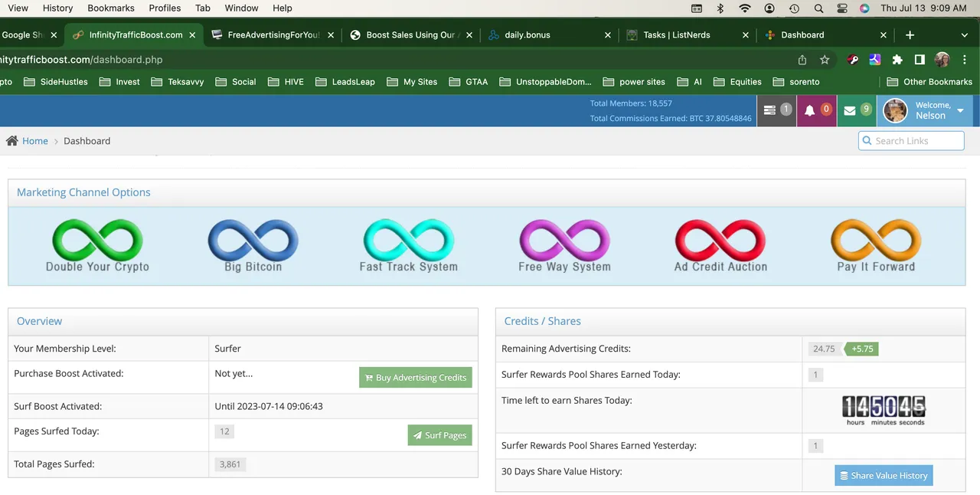The height and width of the screenshot is (495, 980).
Task: Open the power sites bookmarks folder
Action: pos(634,82)
